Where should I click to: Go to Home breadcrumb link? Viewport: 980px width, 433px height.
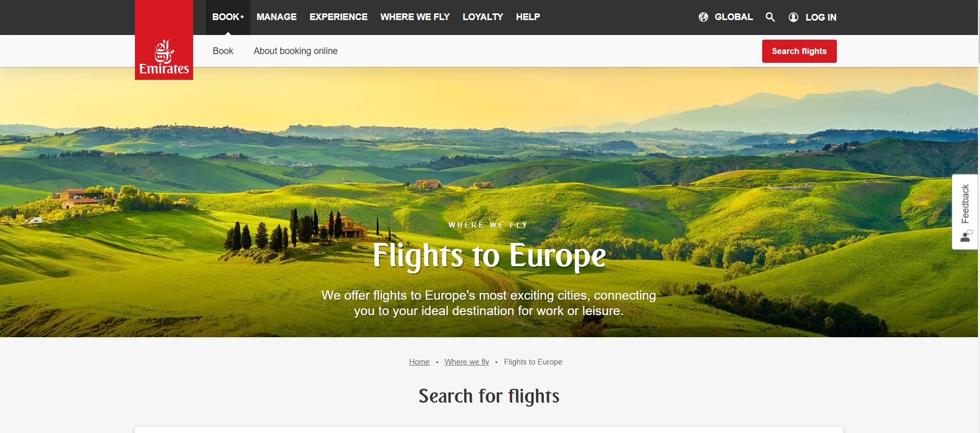tap(419, 362)
